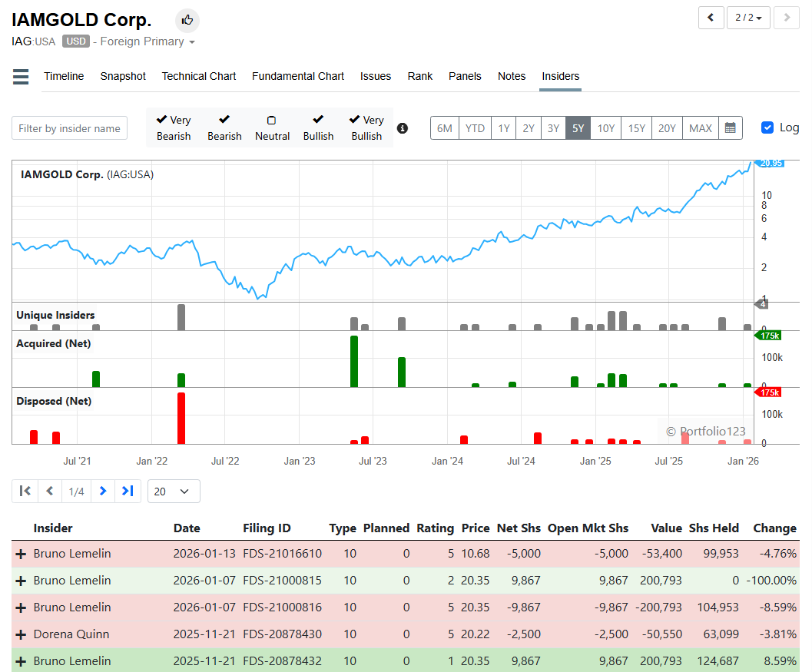
Task: Expand the Foreign Primary dropdown
Action: [147, 41]
